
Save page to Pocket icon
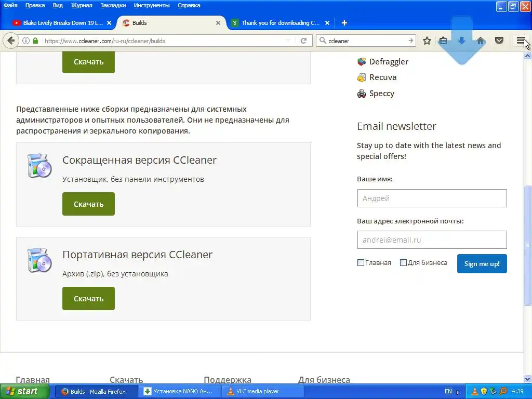[x=499, y=41]
